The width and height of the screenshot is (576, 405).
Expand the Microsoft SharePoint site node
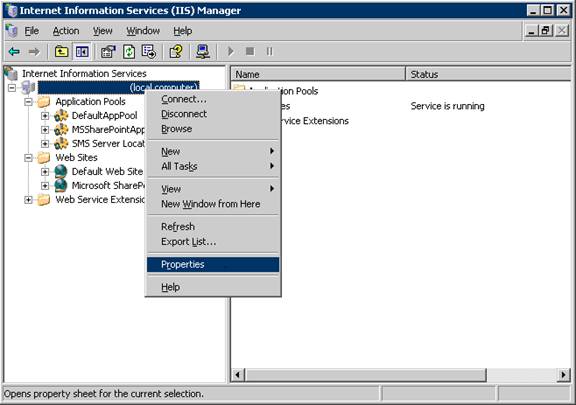pos(45,186)
